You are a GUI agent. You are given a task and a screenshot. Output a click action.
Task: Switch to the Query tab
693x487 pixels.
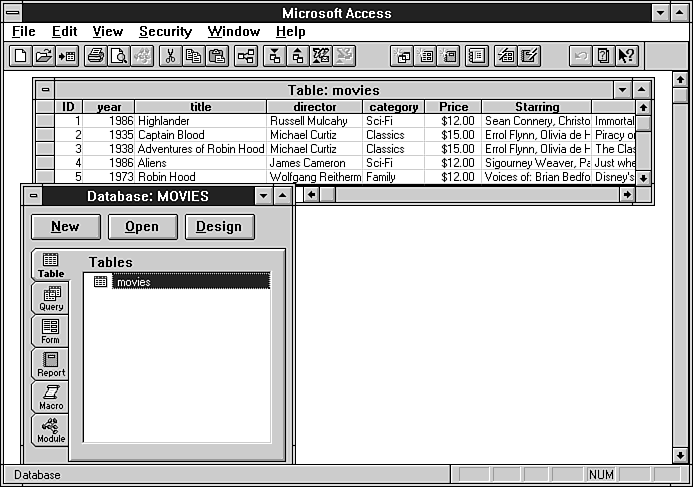click(51, 298)
